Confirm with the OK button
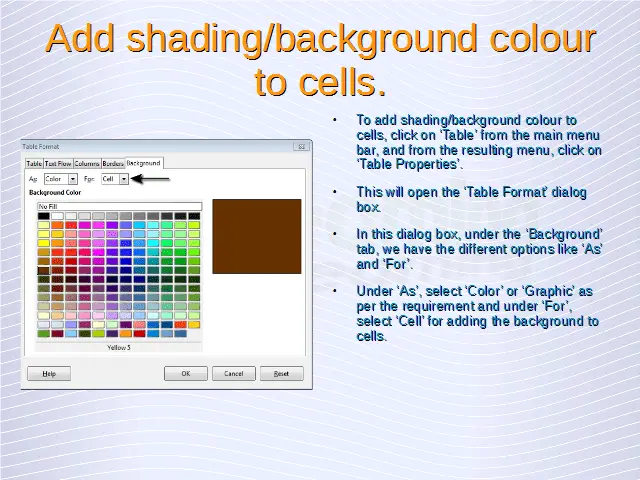640x480 pixels. tap(185, 373)
